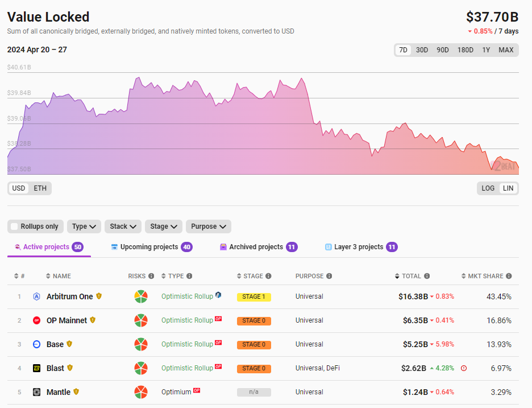
Task: Click the STAGE 1 badge for Arbitrum One
Action: coord(254,296)
